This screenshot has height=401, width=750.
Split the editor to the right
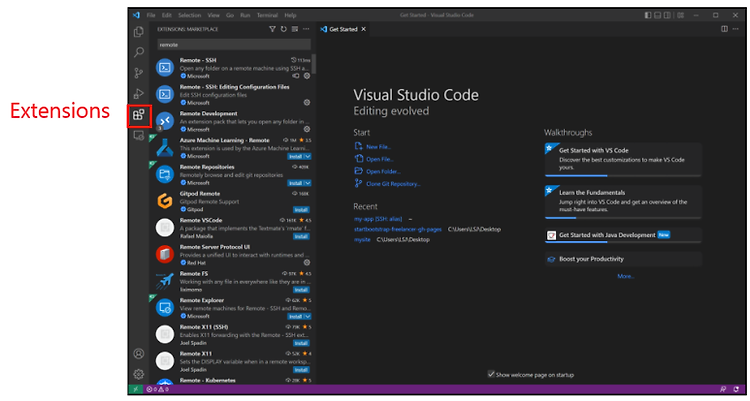coord(725,29)
